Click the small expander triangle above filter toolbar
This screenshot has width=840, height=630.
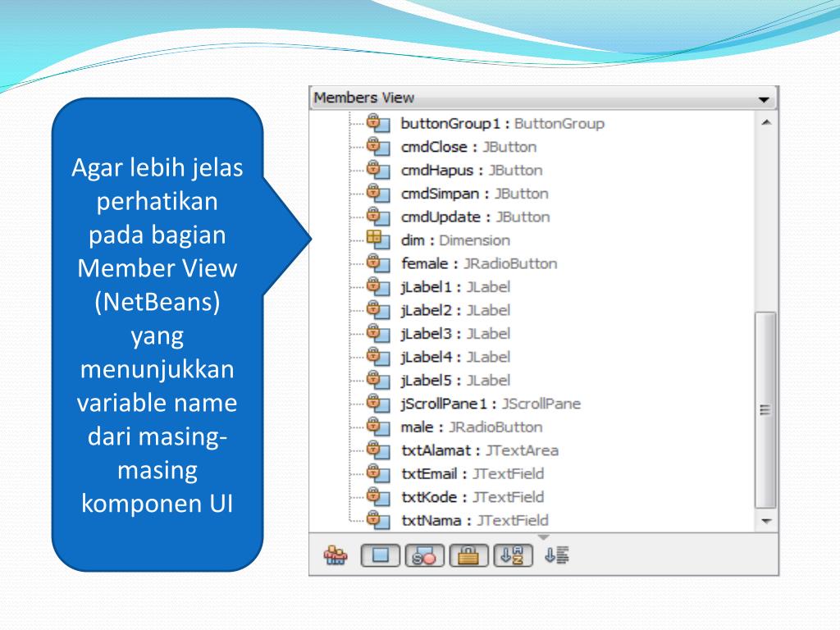tap(543, 536)
